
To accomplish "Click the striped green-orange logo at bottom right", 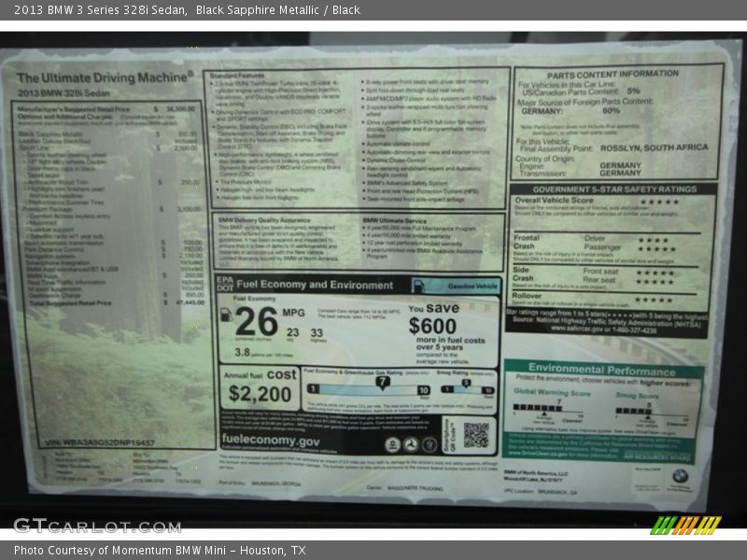I will click(x=686, y=525).
